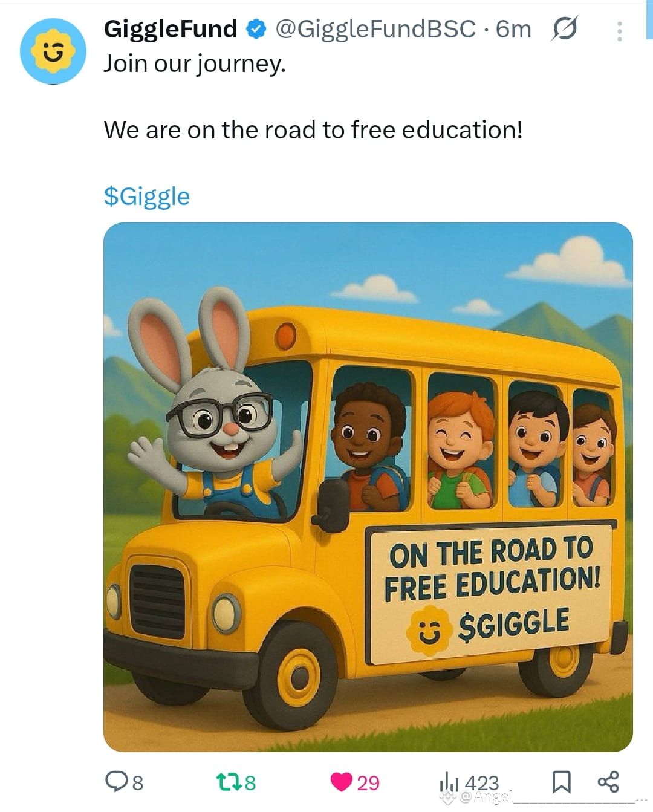Viewport: 653px width, 812px height.
Task: Open the three-dot more options menu
Action: point(619,31)
